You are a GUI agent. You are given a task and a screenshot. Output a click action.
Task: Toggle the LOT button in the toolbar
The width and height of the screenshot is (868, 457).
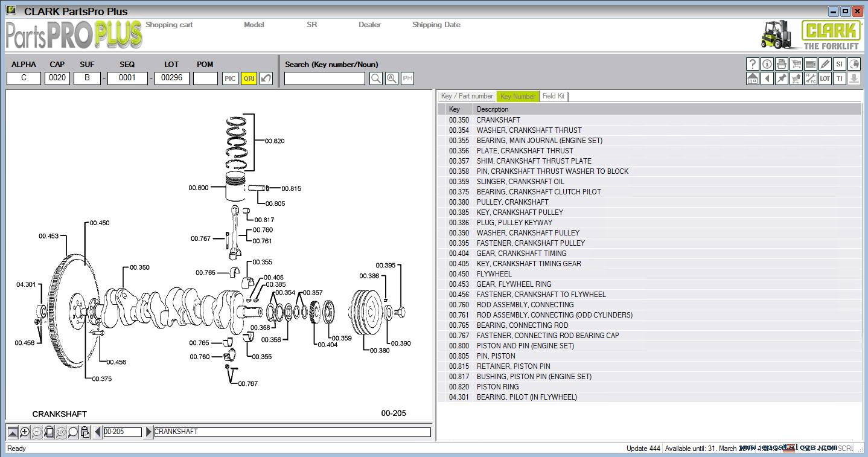[825, 78]
